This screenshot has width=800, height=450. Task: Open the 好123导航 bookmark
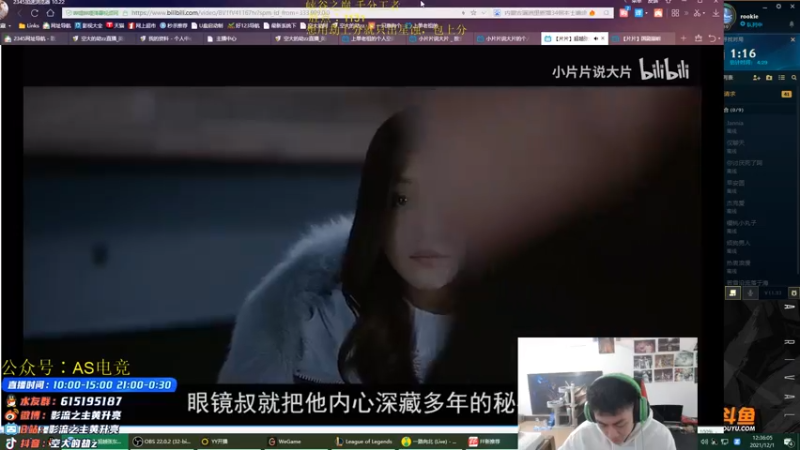click(x=244, y=26)
